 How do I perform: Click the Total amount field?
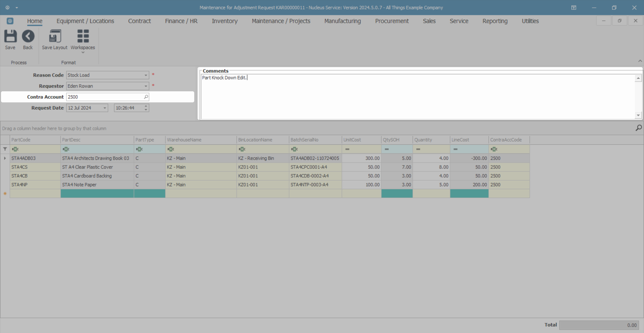tap(599, 325)
